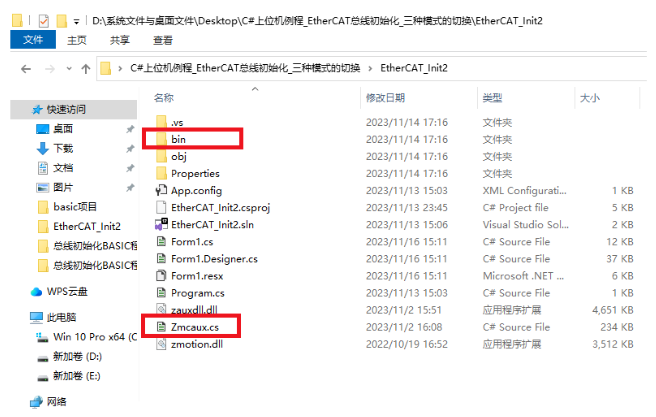Screen dimensions: 656x417
Task: Select App.config file icon
Action: pos(161,191)
